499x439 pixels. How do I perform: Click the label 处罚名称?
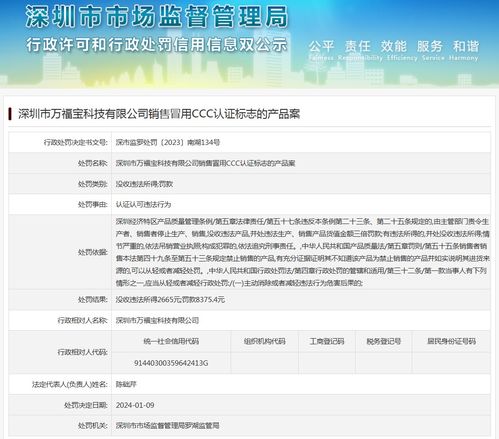(x=93, y=163)
